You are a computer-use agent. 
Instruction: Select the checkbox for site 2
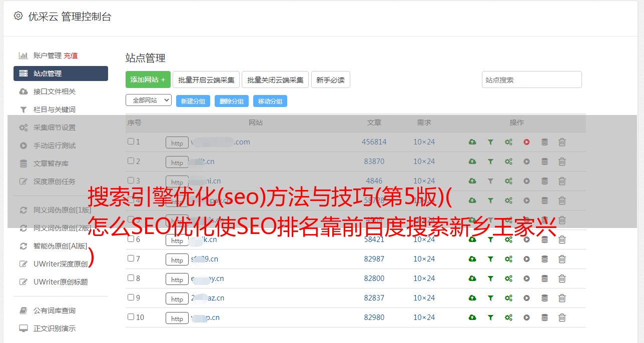coord(131,161)
